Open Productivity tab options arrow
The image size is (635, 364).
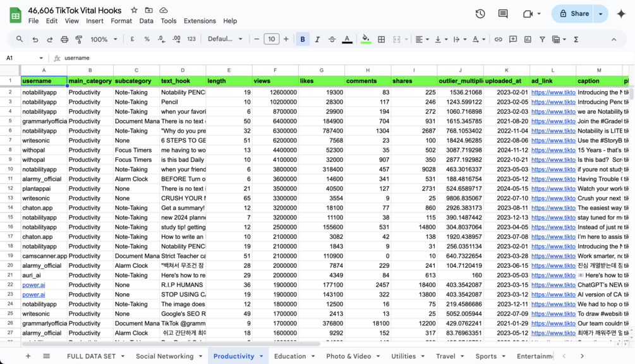click(261, 356)
